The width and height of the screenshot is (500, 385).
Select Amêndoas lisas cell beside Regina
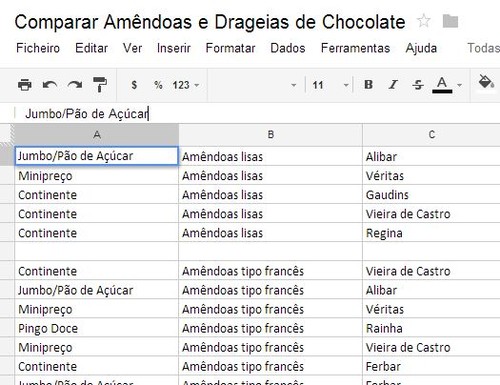pos(270,233)
